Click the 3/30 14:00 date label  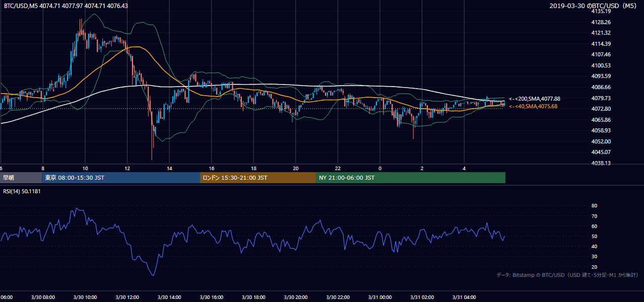click(169, 297)
